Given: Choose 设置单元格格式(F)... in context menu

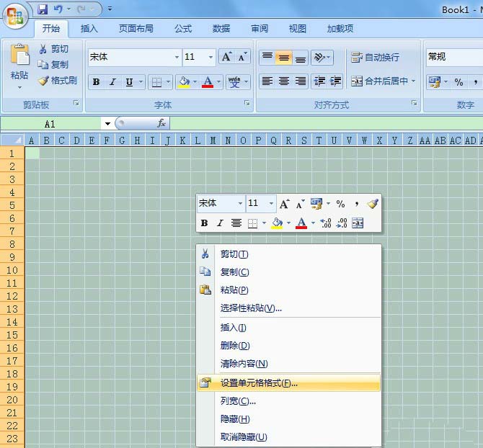Looking at the screenshot, I should coord(288,382).
